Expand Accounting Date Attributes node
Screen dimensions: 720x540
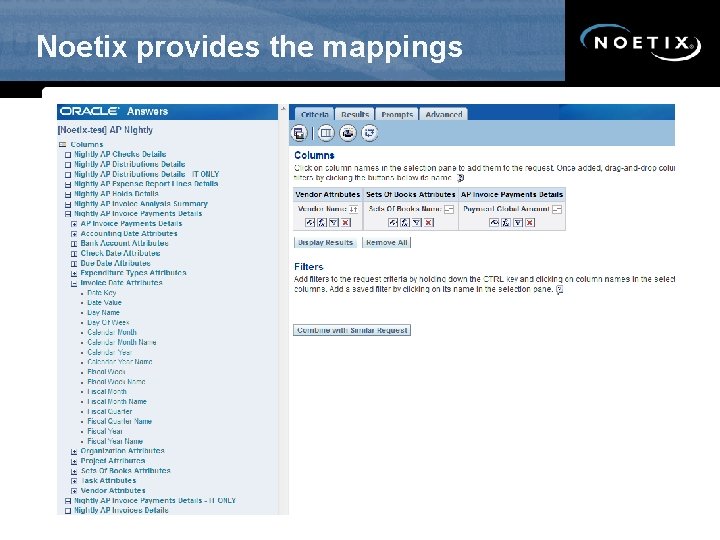[x=74, y=234]
